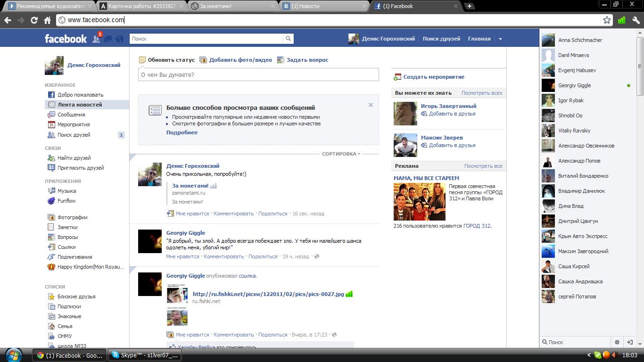Select Задать вопрос composer tab

click(303, 60)
